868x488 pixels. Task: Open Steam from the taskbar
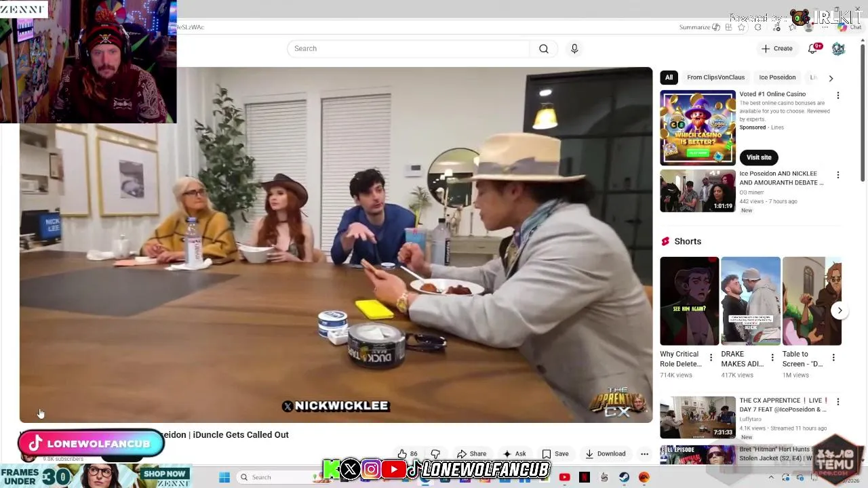click(624, 477)
